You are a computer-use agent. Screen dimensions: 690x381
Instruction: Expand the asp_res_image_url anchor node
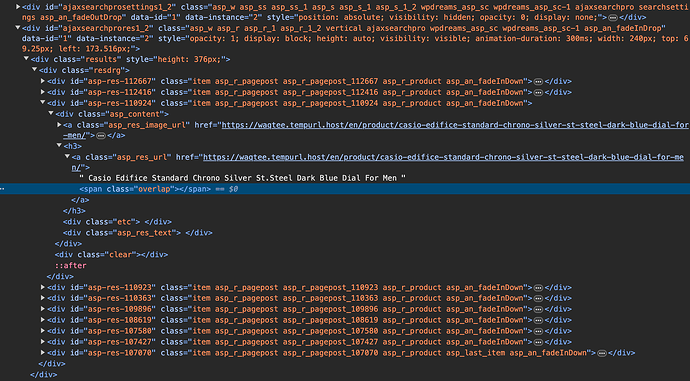[x=59, y=125]
